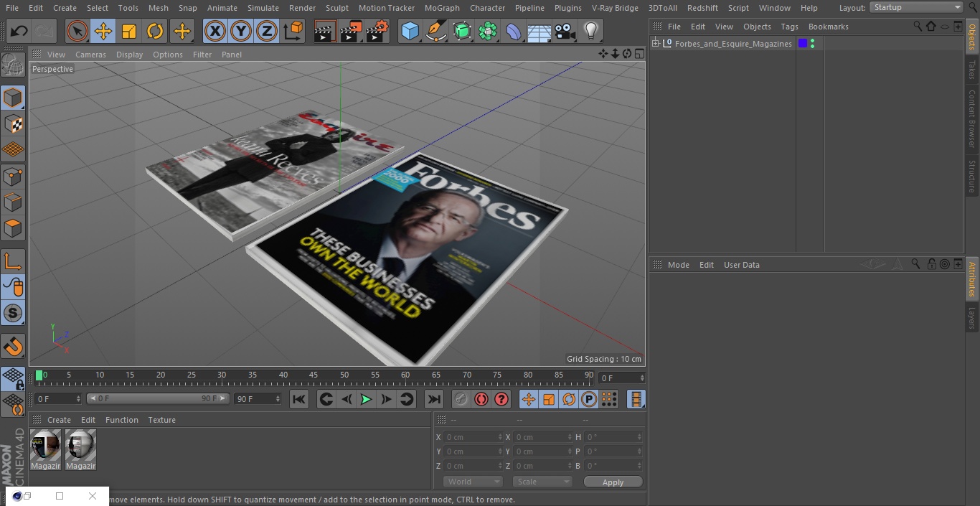Add a Floor environment object
The image size is (980, 506).
click(x=540, y=32)
